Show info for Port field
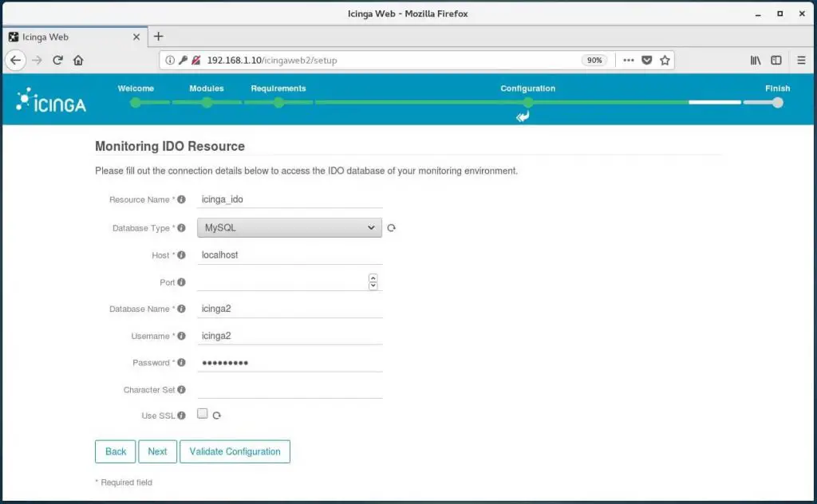 click(181, 282)
